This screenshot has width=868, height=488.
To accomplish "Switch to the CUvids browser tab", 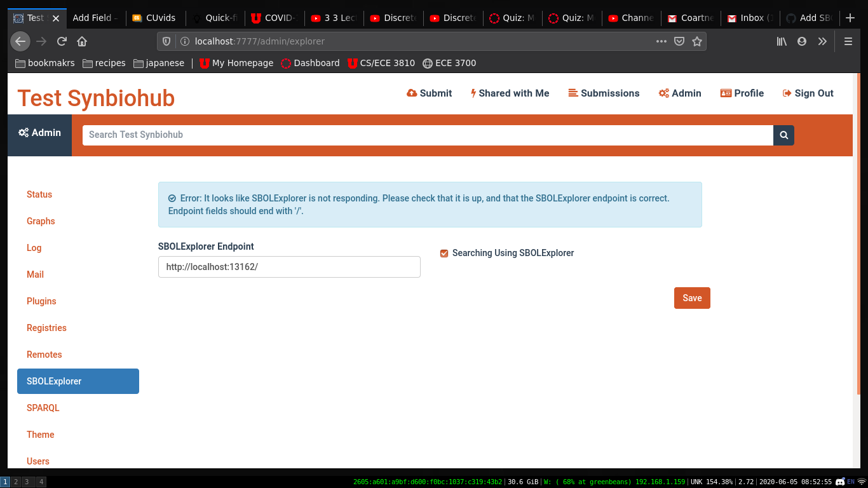I will (154, 18).
